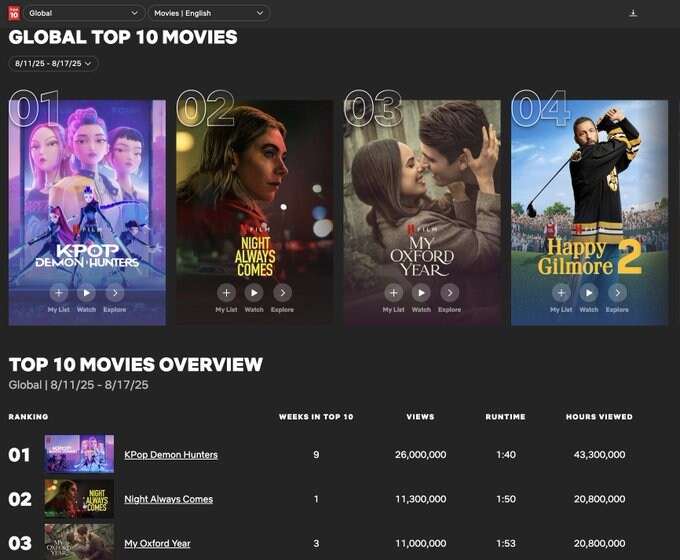The image size is (680, 560).
Task: Add KPop Demon Hunters to My List
Action: click(x=59, y=293)
